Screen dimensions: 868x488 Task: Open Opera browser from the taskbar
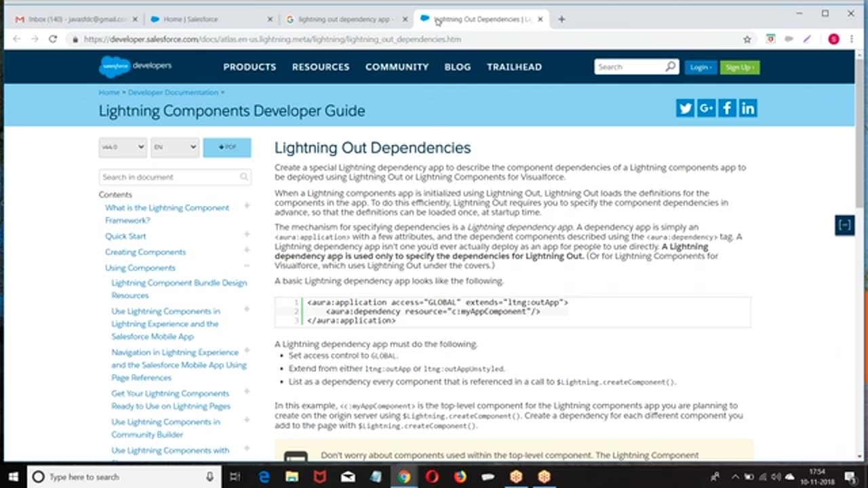(x=432, y=476)
